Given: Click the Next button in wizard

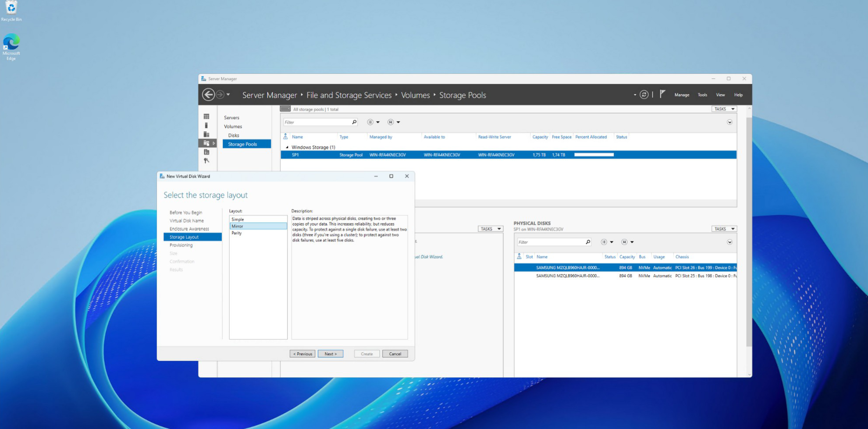Looking at the screenshot, I should pyautogui.click(x=331, y=354).
